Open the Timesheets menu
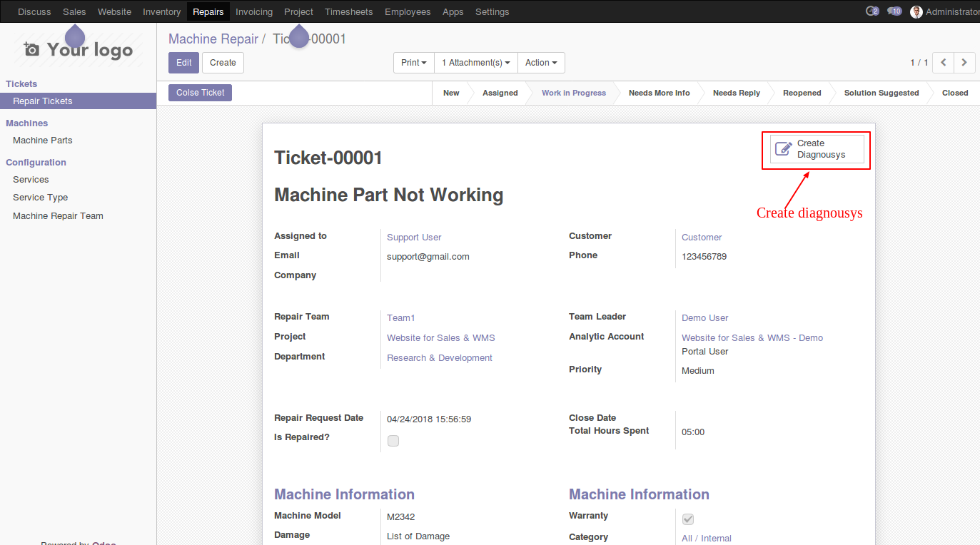This screenshot has width=980, height=545. click(349, 11)
